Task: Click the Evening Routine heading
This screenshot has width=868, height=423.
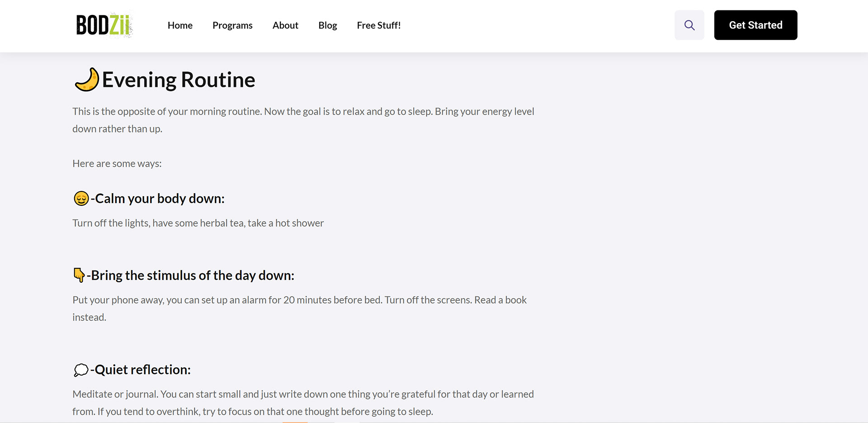Action: pos(179,80)
